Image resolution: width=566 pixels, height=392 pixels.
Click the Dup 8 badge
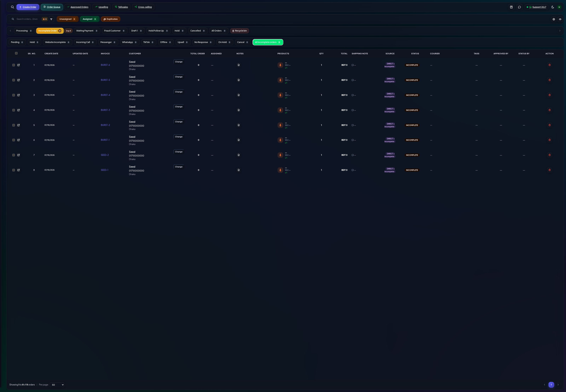69,31
